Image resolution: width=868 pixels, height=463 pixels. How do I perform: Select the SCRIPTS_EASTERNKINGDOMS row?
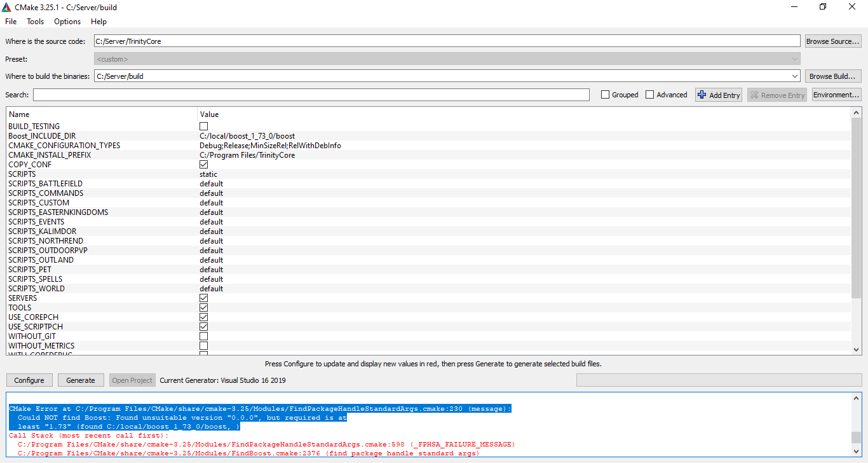click(x=429, y=212)
